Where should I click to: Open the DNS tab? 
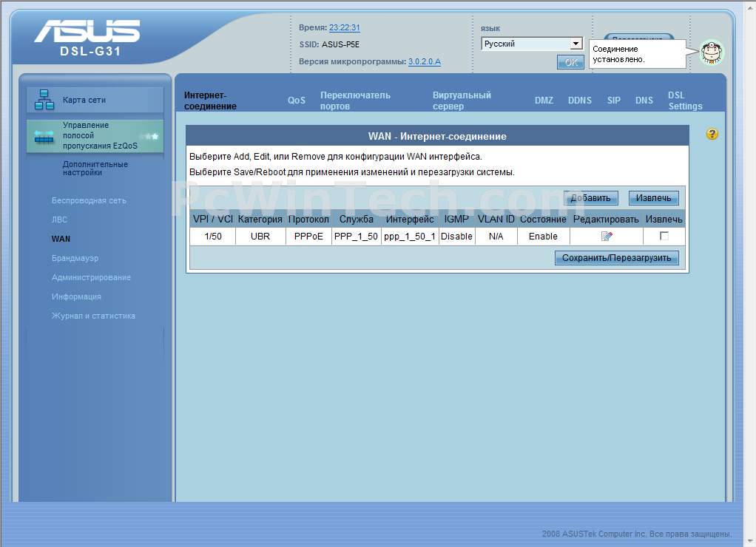pos(644,101)
